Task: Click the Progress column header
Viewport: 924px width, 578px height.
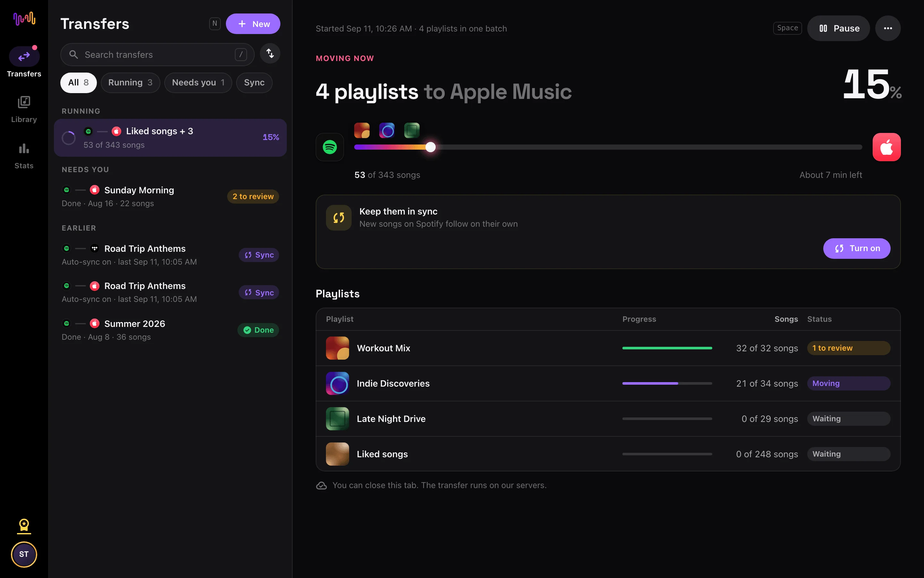Action: click(639, 319)
